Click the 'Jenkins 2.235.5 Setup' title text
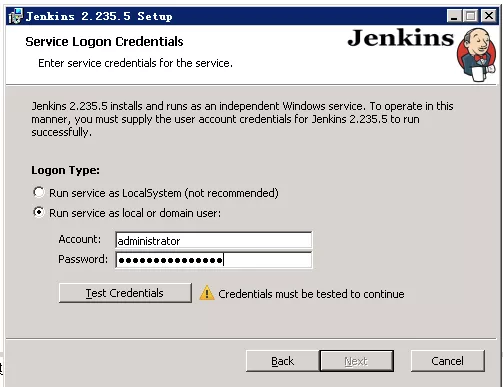503x387 pixels. [x=99, y=16]
